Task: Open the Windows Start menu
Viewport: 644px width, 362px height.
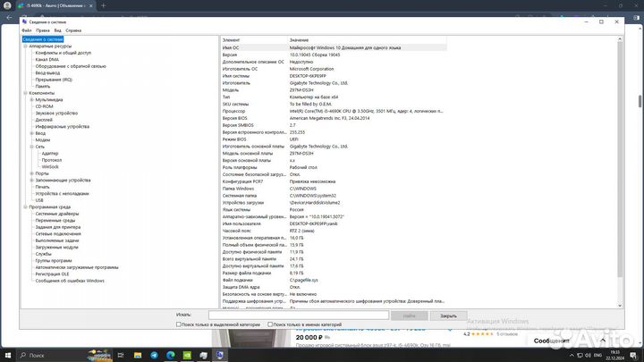Action: [8, 355]
